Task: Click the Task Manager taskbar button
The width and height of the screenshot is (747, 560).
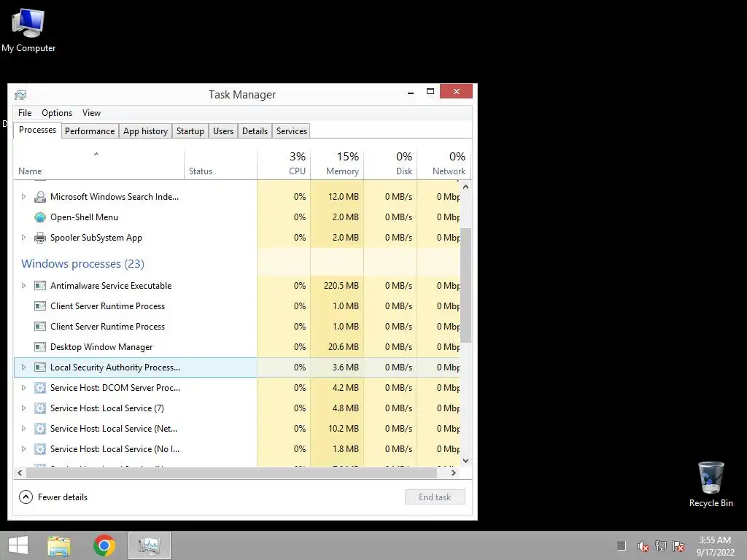Action: pos(149,545)
